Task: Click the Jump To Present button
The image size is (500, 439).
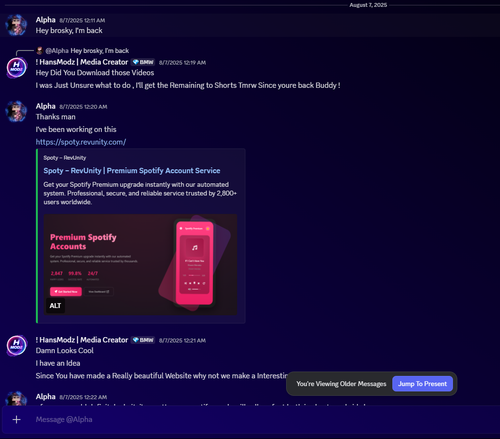Action: [x=422, y=384]
